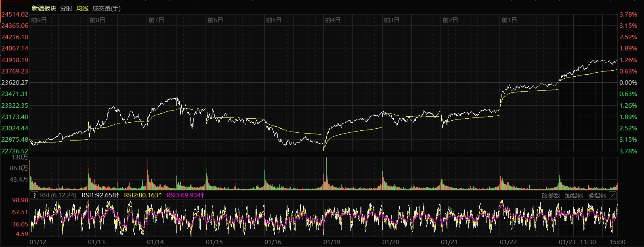This screenshot has width=644, height=247.
Task: Click the magenta RSI3 value readout
Action: coord(185,195)
